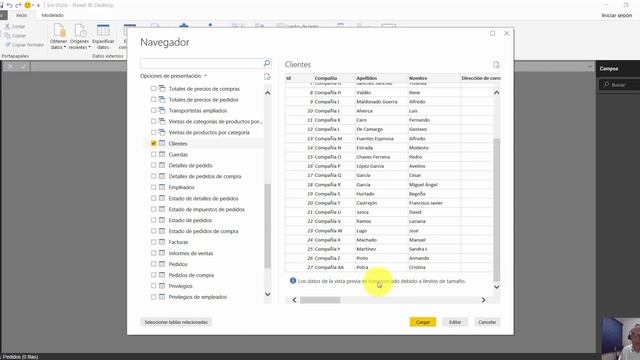Check the Totales de precios de compras checkbox
640x360 pixels.
(x=153, y=89)
